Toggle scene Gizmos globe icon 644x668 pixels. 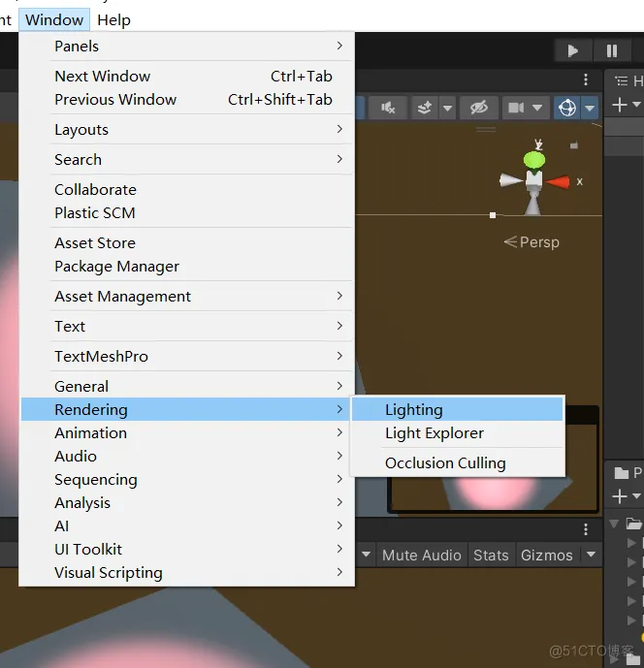(x=567, y=108)
